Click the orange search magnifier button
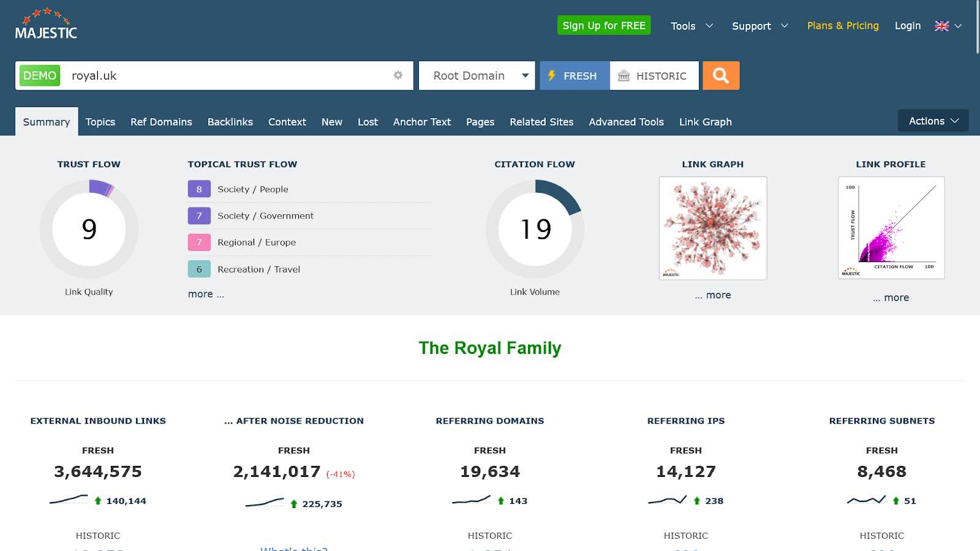 [x=721, y=75]
